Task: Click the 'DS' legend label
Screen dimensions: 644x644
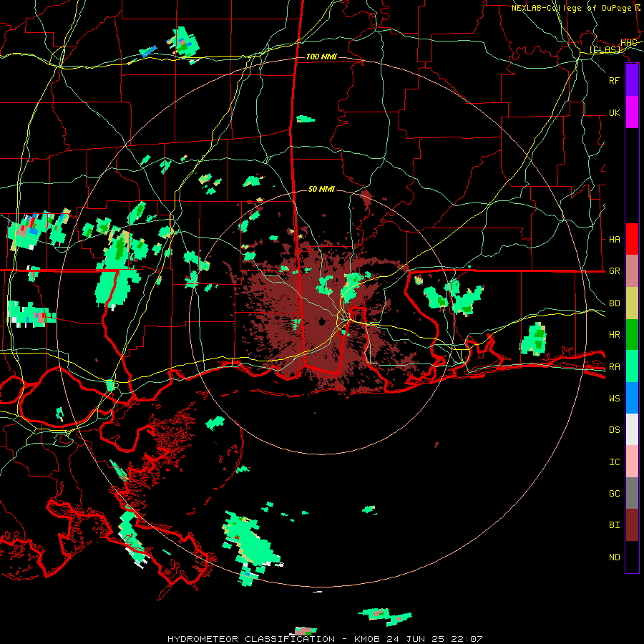Action: click(x=614, y=430)
